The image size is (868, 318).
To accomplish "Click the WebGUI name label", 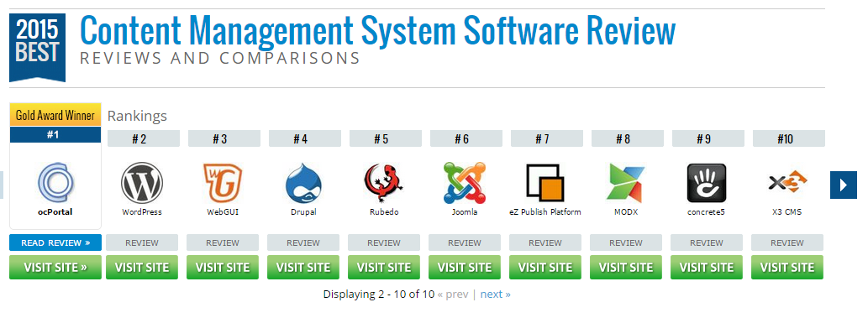I will coord(223,211).
